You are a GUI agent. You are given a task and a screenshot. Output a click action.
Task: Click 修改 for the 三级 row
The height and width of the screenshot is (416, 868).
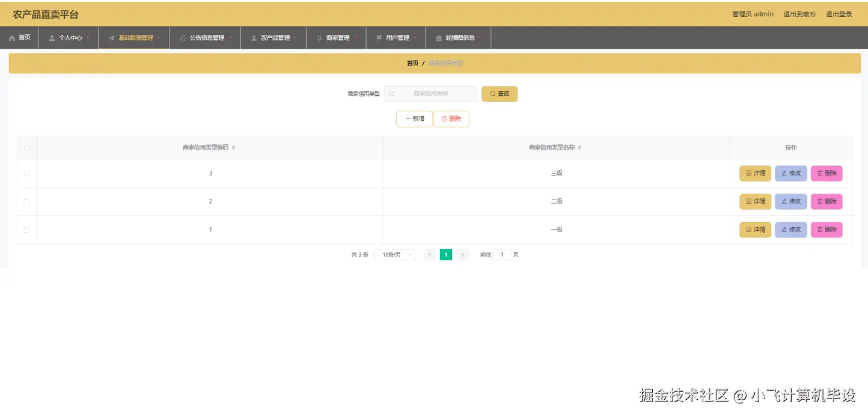click(x=791, y=173)
